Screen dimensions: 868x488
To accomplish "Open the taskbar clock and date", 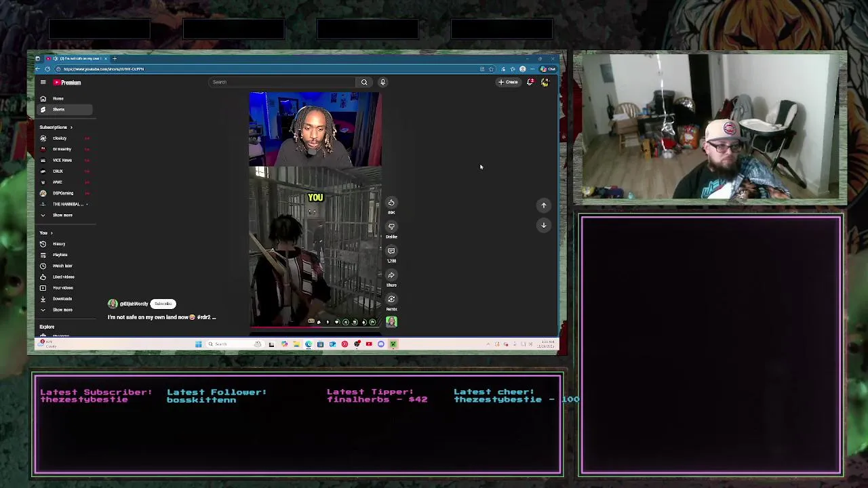I will click(545, 344).
